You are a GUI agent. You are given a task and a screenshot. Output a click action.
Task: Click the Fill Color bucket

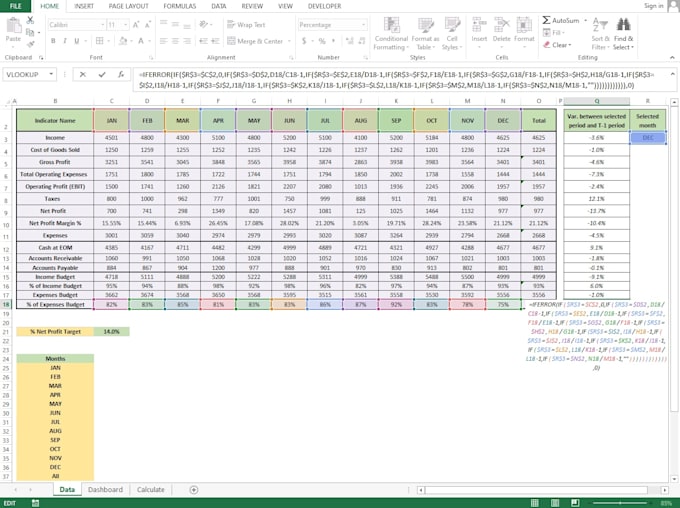click(x=123, y=41)
